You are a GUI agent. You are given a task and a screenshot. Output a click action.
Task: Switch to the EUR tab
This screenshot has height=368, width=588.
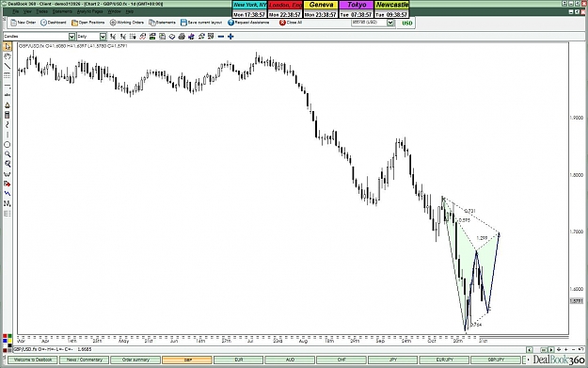(x=239, y=360)
